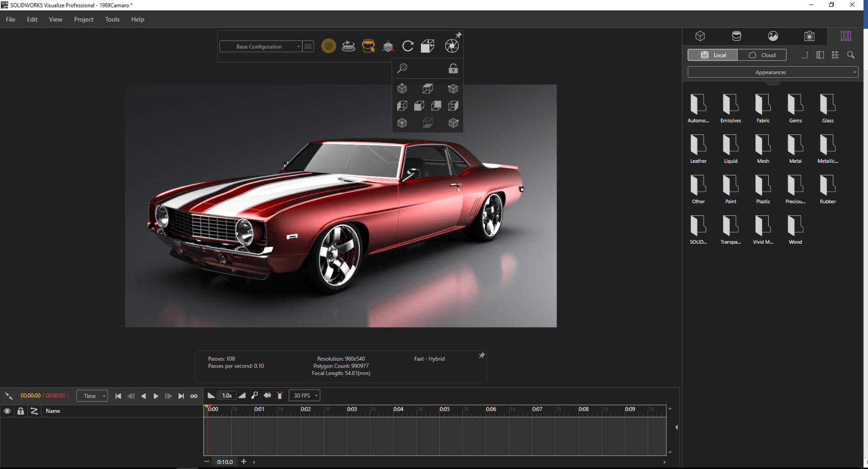
Task: Click the minus button beside timeline duration
Action: pyautogui.click(x=207, y=462)
